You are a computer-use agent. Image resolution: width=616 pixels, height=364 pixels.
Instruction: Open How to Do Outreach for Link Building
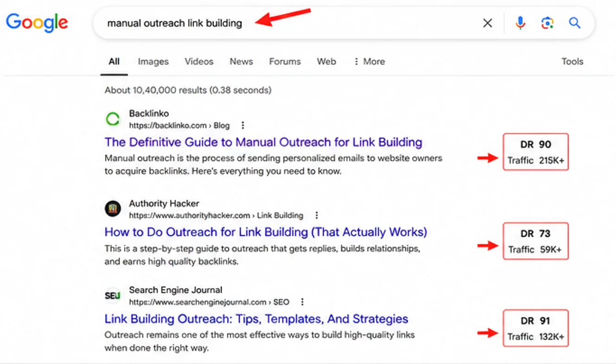point(266,232)
